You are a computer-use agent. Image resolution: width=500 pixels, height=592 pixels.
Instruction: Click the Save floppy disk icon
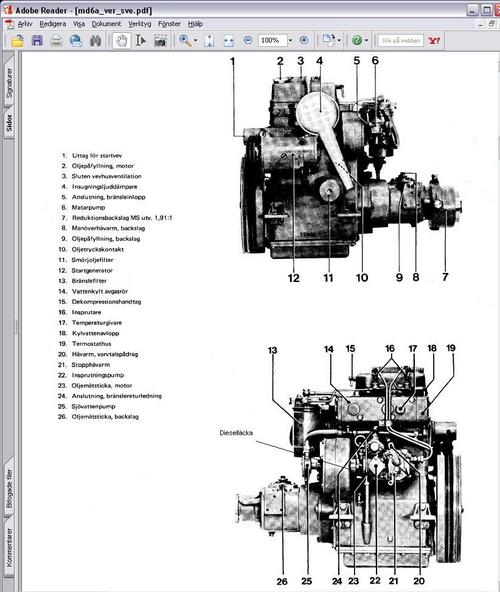(x=37, y=40)
